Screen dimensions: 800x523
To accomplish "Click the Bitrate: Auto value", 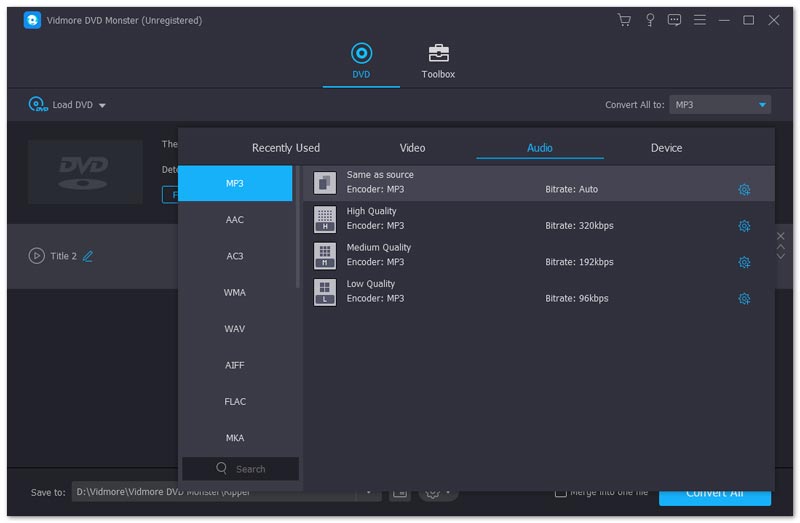I will click(x=571, y=189).
